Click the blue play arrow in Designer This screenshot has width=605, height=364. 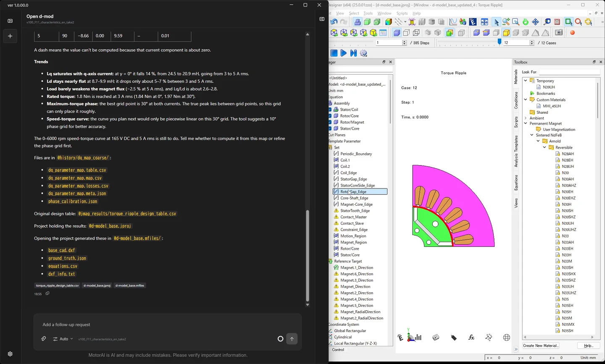tap(344, 53)
